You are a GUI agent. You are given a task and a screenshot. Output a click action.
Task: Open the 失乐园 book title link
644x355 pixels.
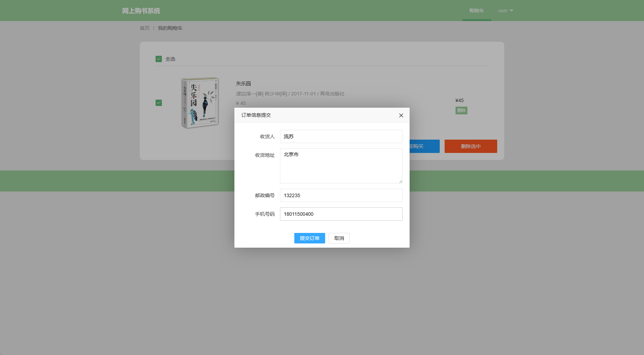click(243, 83)
